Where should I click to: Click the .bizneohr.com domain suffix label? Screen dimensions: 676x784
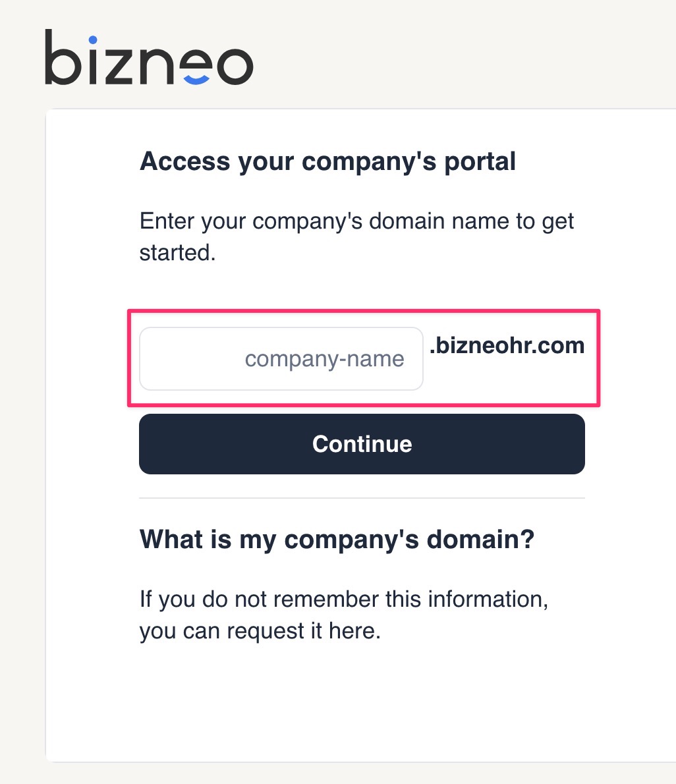[507, 345]
